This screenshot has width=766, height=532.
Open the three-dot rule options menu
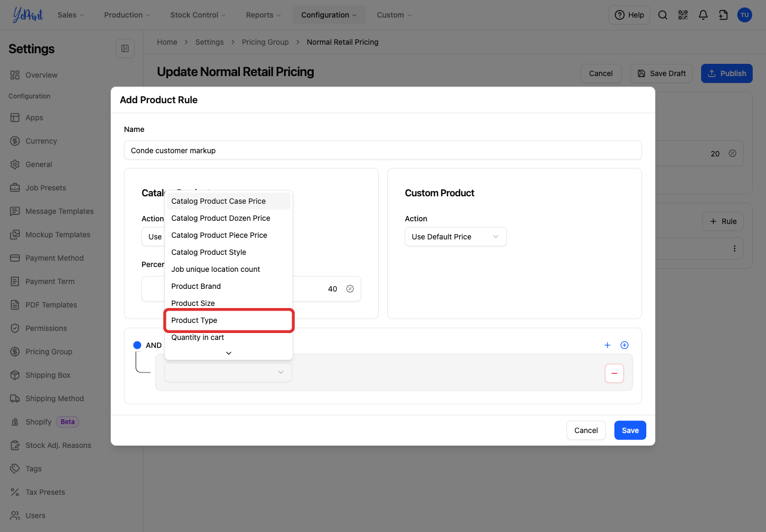[735, 248]
